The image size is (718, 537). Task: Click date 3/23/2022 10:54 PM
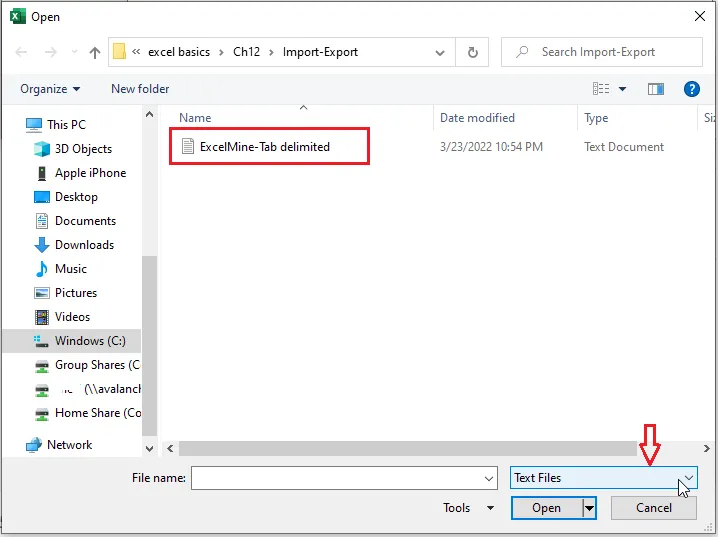pyautogui.click(x=491, y=146)
